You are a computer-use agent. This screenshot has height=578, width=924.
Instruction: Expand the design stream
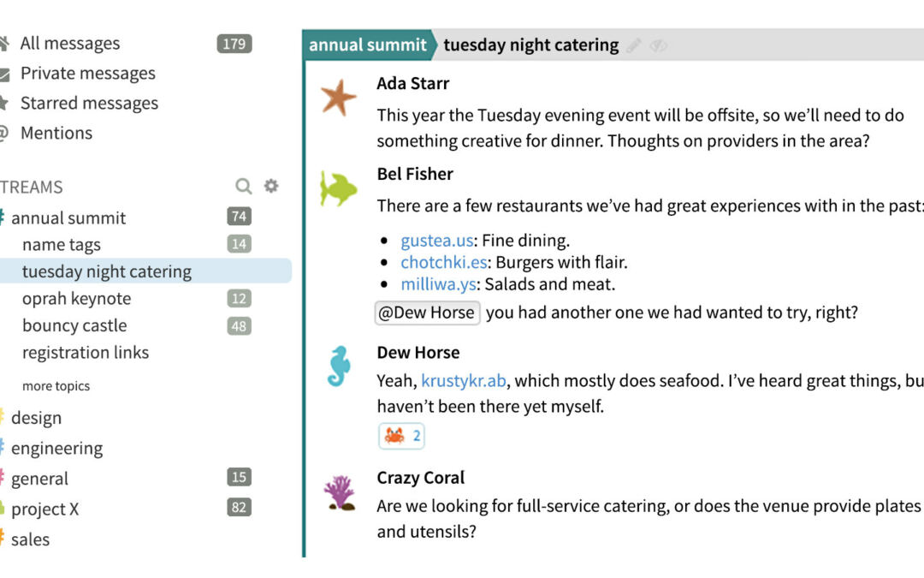click(36, 418)
